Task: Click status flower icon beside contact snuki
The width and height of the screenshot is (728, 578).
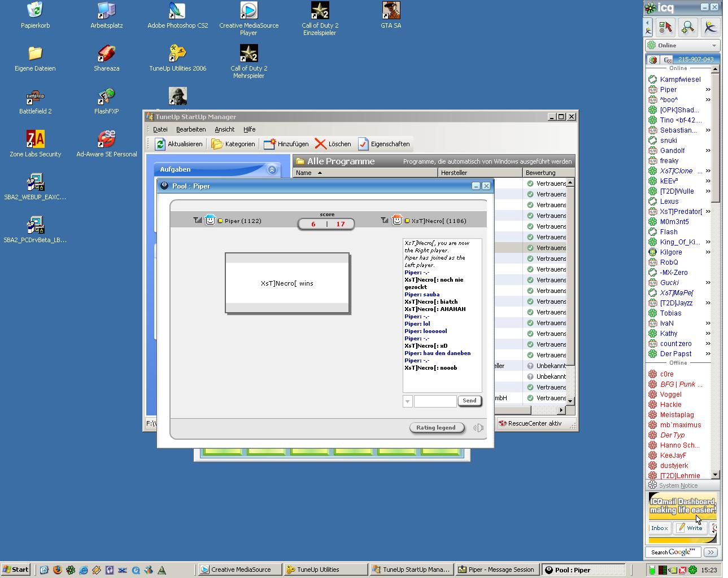Action: [653, 141]
